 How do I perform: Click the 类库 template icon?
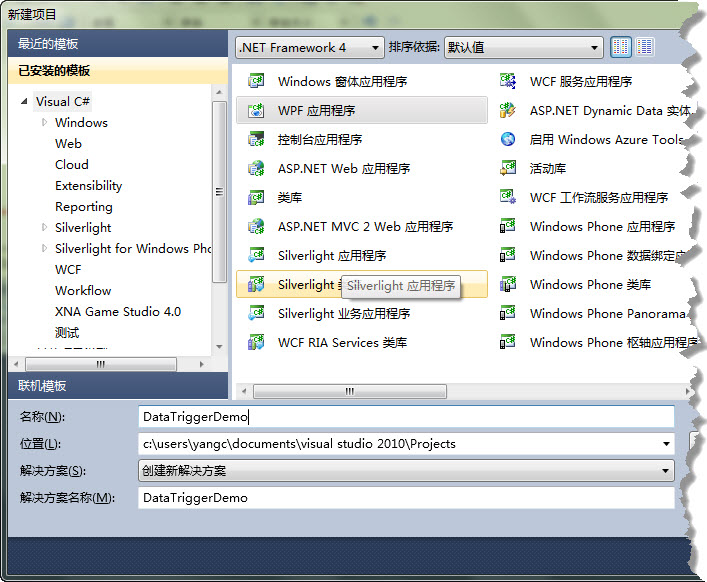(256, 197)
